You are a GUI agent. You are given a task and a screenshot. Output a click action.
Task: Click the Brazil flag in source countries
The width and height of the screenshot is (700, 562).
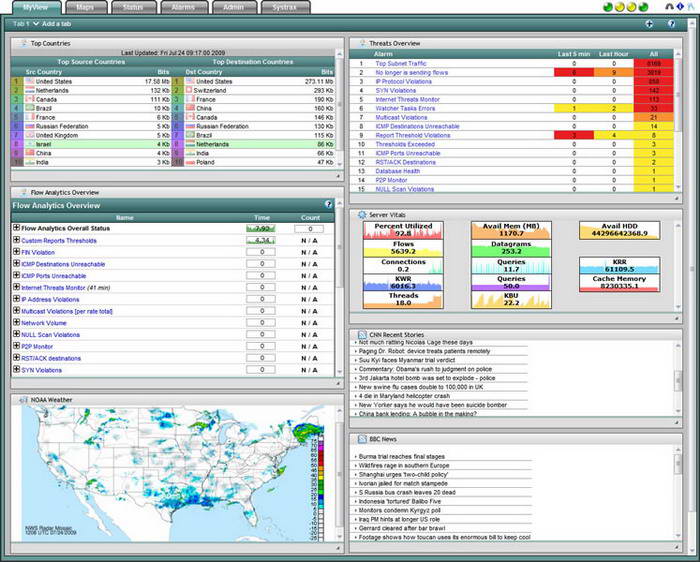click(30, 108)
